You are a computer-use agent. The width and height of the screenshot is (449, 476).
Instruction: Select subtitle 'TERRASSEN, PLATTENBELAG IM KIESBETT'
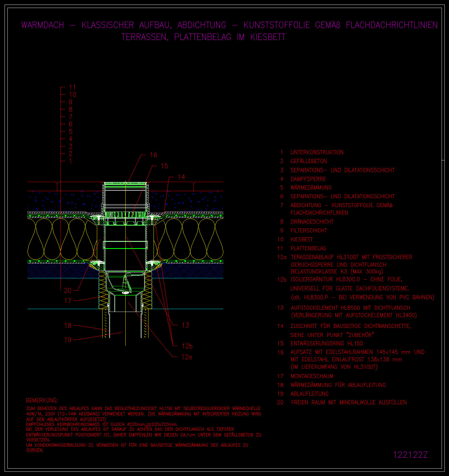point(203,37)
